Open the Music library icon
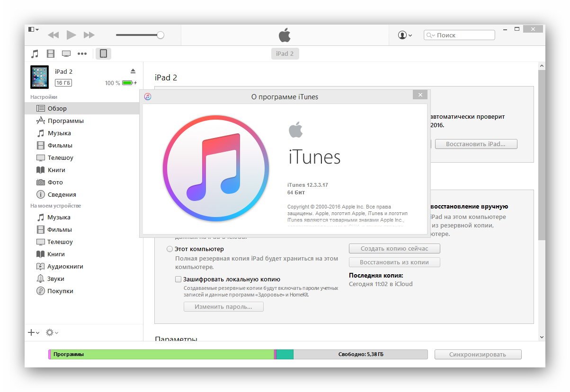 35,54
